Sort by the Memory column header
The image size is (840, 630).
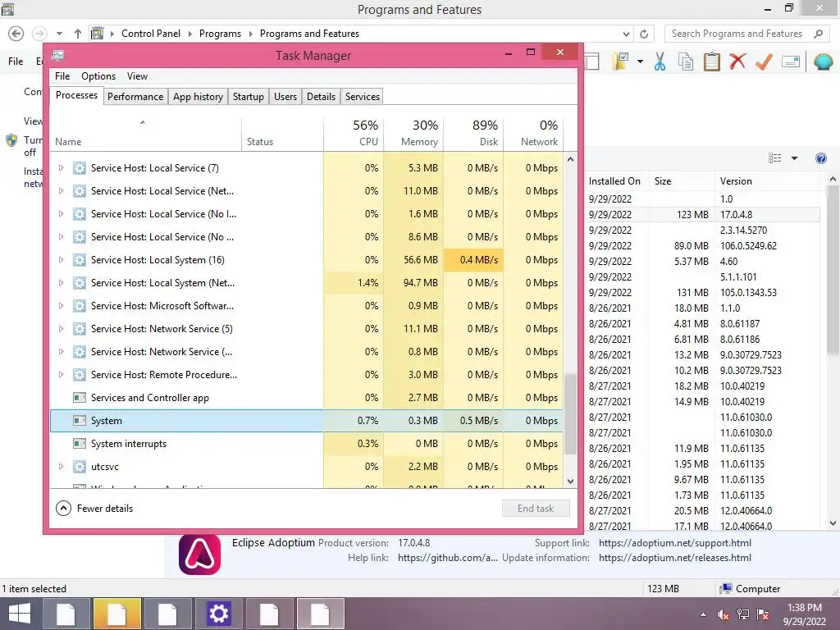pyautogui.click(x=414, y=133)
